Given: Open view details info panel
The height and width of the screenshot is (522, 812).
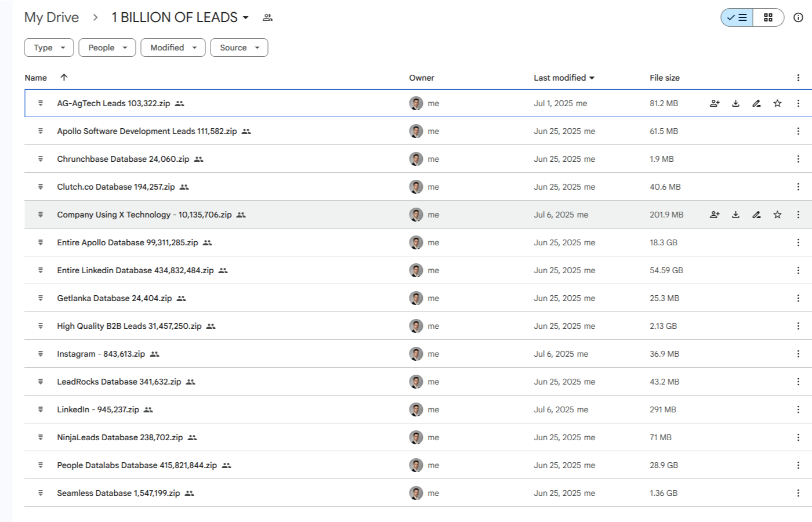Looking at the screenshot, I should [798, 17].
